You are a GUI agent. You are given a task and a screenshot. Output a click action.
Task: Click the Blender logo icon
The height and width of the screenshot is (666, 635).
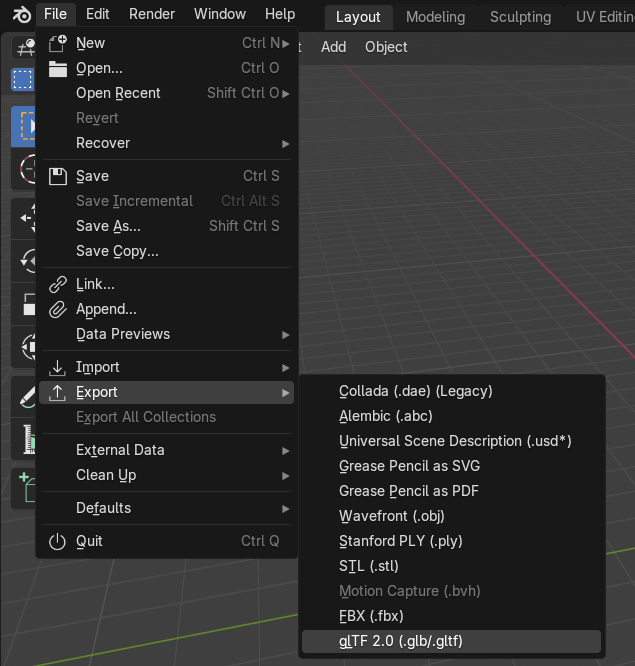click(19, 14)
